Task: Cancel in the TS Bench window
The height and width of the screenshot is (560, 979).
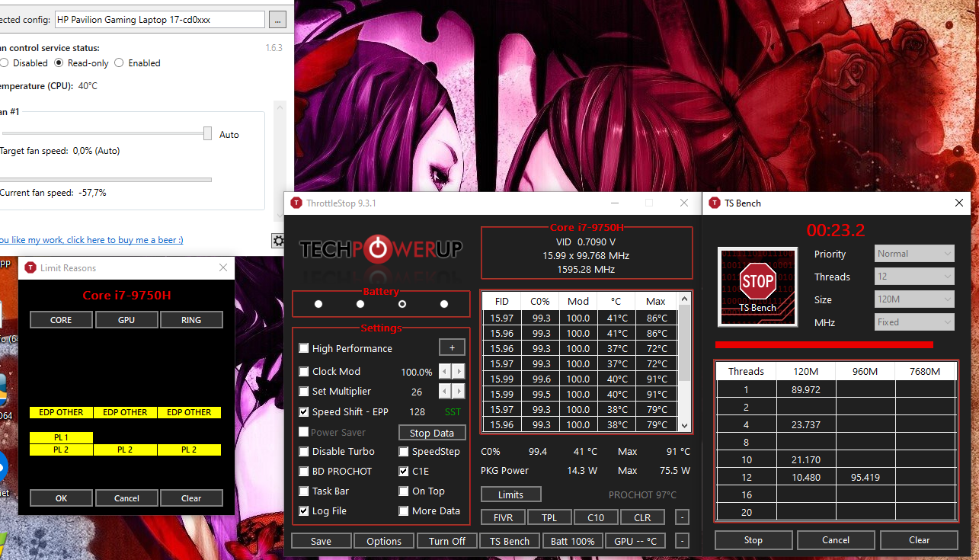Action: click(836, 540)
